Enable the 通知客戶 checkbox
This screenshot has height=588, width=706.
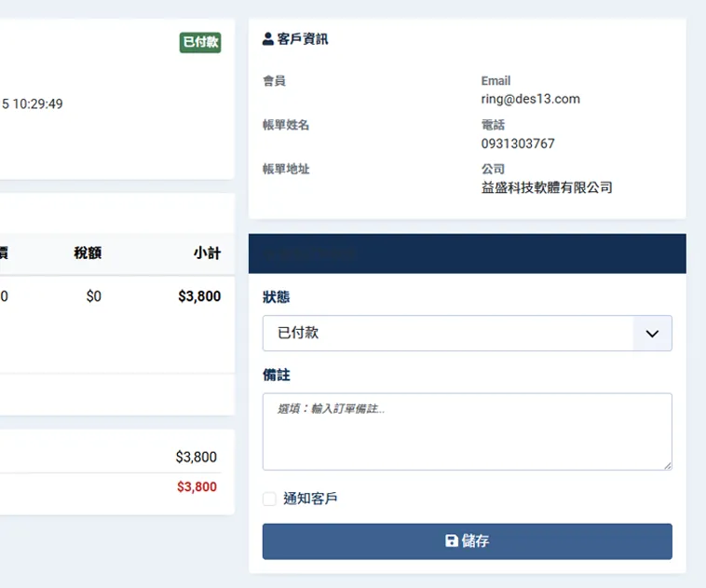click(269, 499)
